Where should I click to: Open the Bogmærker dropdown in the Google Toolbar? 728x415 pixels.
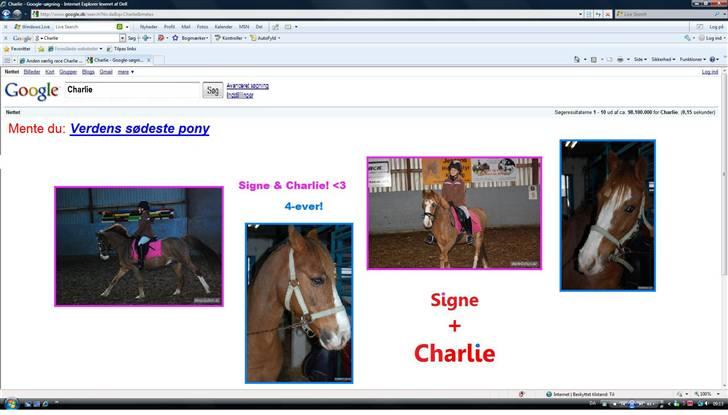click(x=195, y=38)
